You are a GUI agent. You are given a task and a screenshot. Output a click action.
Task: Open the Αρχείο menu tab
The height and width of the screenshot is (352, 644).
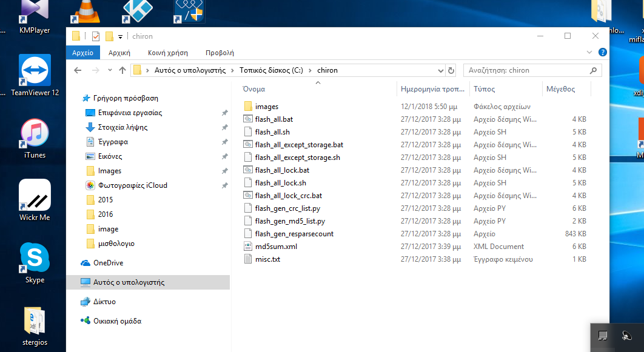tap(82, 53)
